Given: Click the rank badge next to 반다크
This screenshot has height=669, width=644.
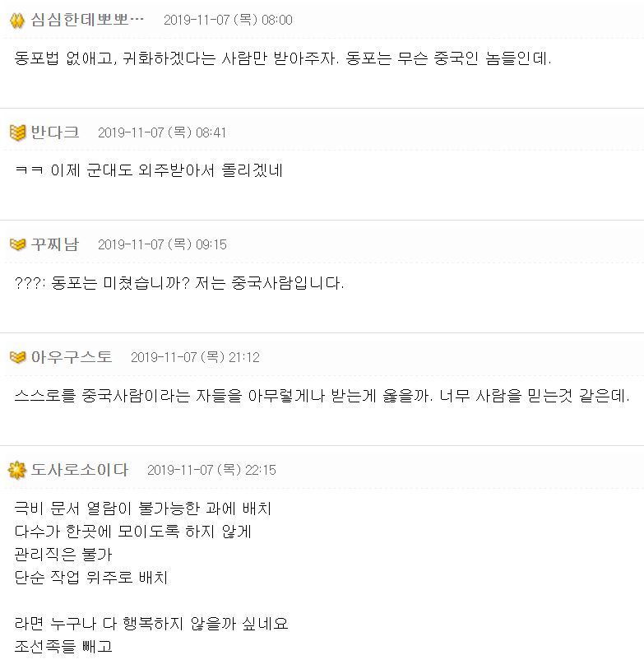Looking at the screenshot, I should [x=17, y=132].
